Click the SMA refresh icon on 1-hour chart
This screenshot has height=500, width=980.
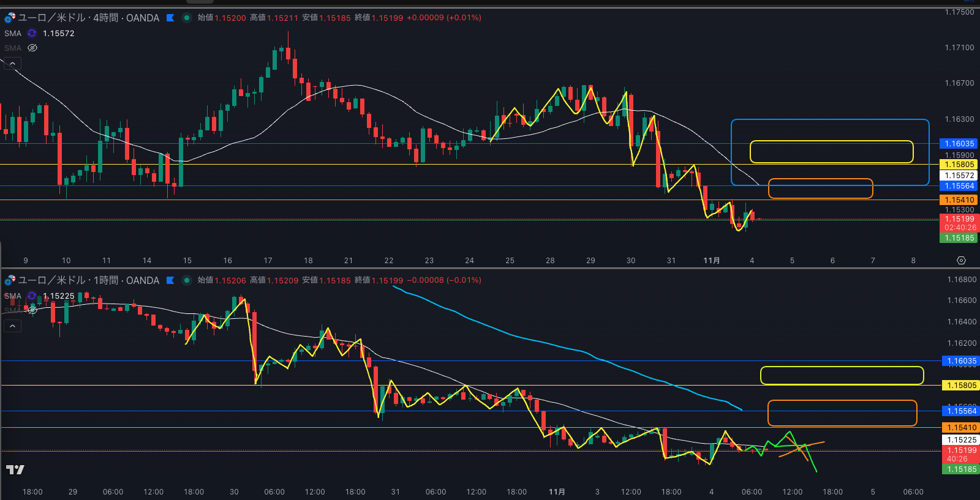tap(32, 296)
